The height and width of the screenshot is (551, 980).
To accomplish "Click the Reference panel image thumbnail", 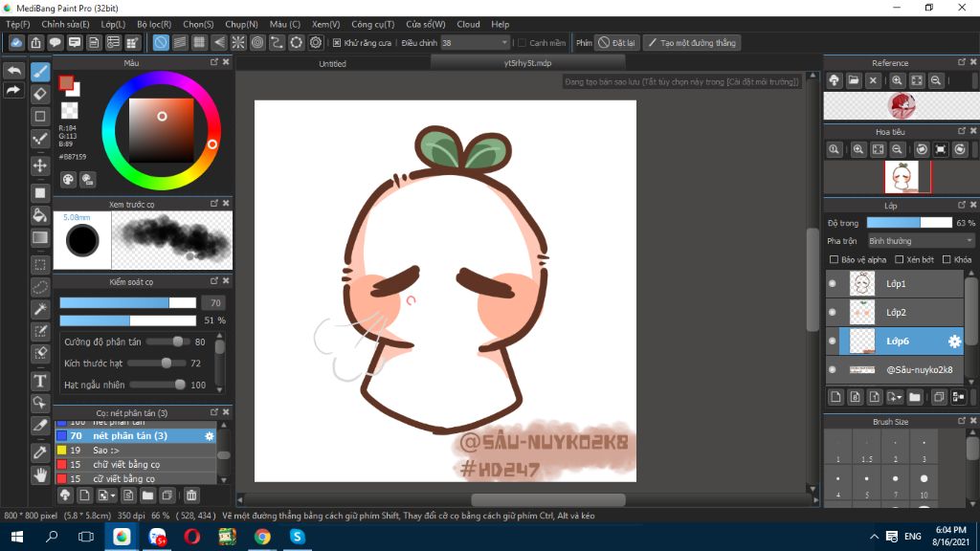I will [x=902, y=105].
